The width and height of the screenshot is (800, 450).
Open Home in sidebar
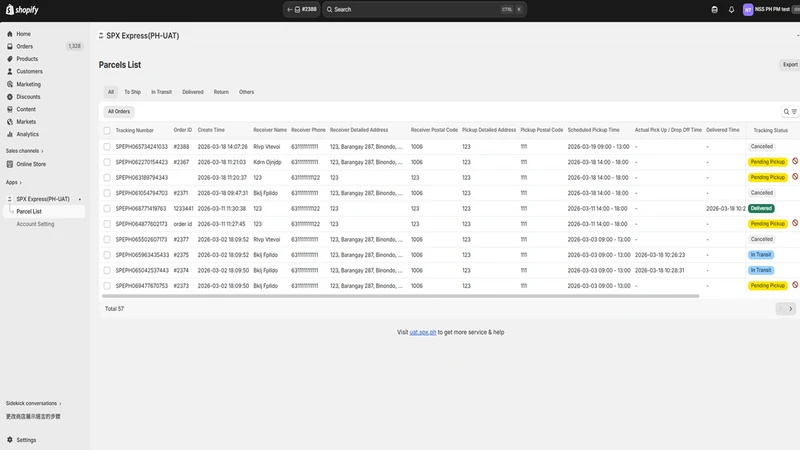coord(23,34)
